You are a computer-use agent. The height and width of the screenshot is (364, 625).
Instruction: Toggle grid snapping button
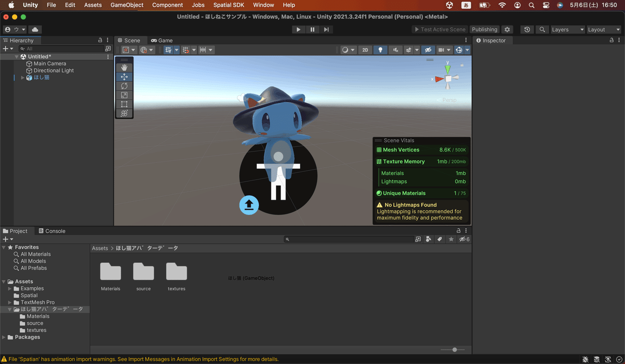coord(187,50)
